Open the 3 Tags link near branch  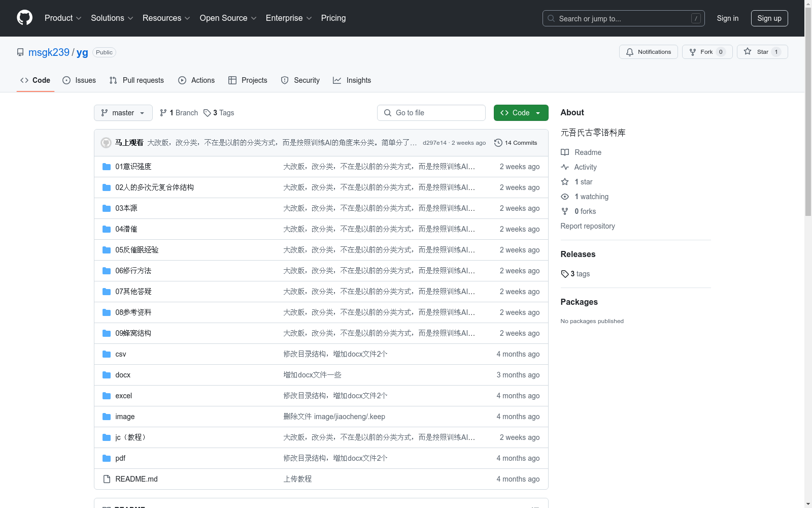tap(219, 113)
